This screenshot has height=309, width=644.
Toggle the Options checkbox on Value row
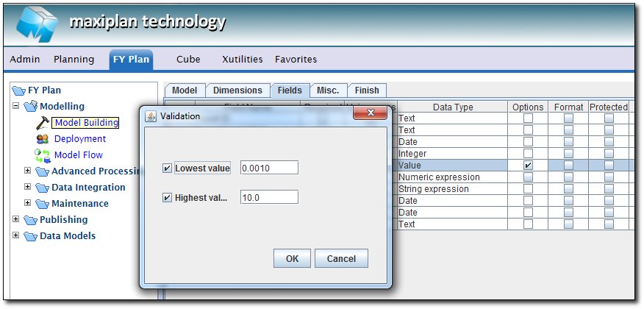coord(528,166)
